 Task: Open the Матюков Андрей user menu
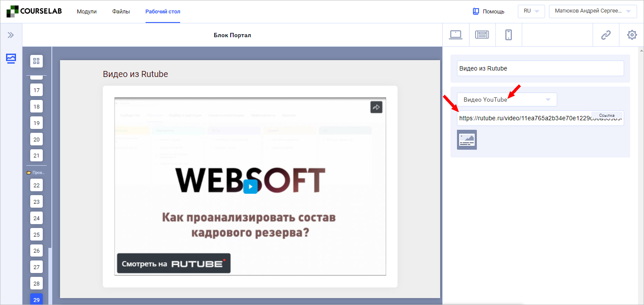tap(593, 11)
